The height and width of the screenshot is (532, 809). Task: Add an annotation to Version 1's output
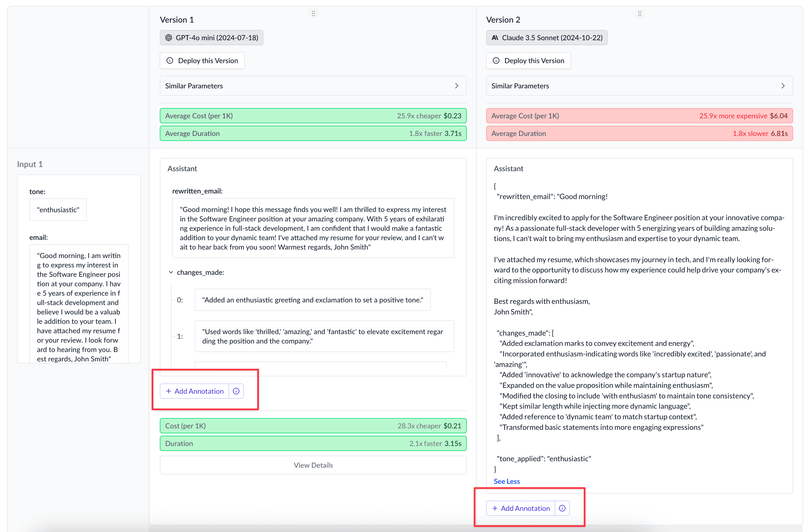point(194,391)
